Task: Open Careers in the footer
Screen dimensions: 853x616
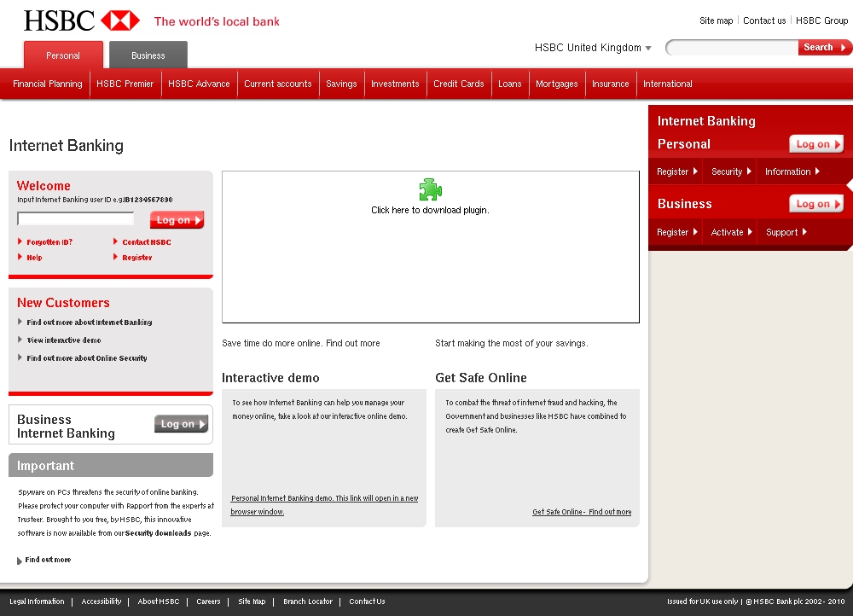Action: [x=208, y=601]
